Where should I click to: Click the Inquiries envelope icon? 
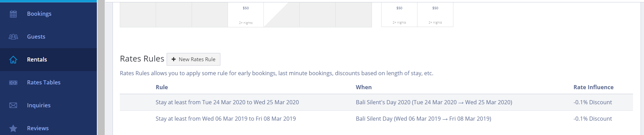point(13,105)
